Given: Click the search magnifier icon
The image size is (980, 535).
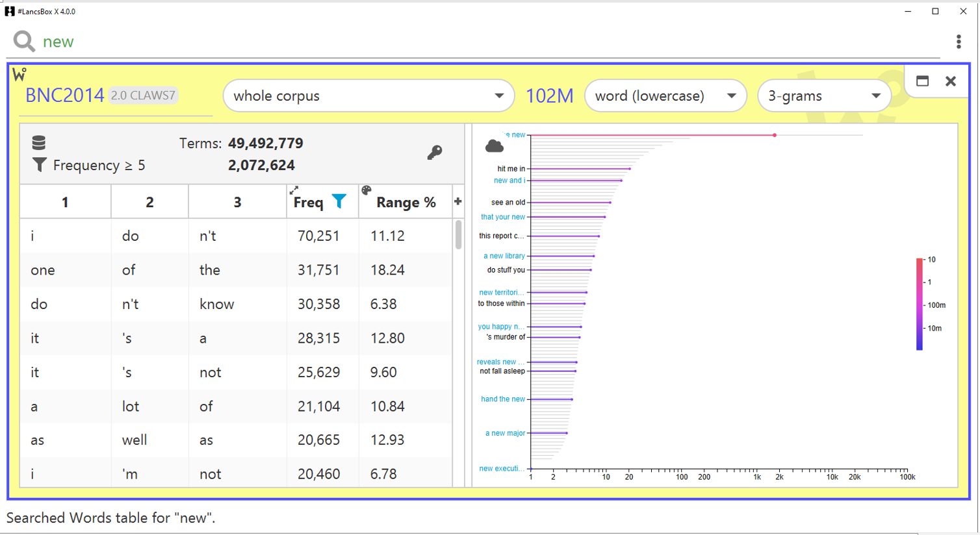Looking at the screenshot, I should [24, 42].
